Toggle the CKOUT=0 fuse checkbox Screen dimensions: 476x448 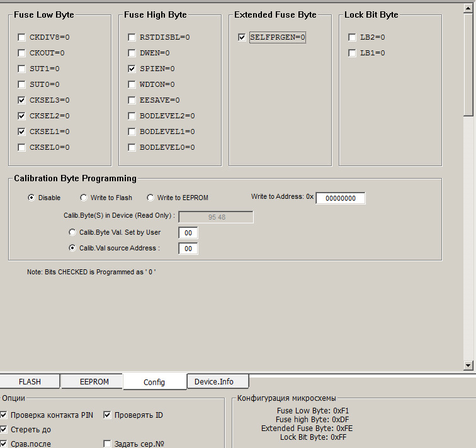21,53
